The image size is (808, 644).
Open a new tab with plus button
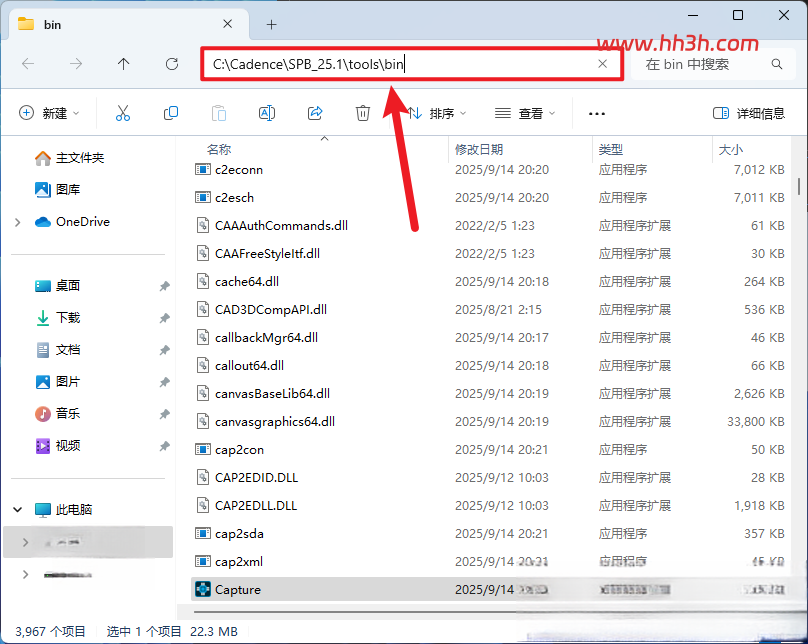(272, 24)
